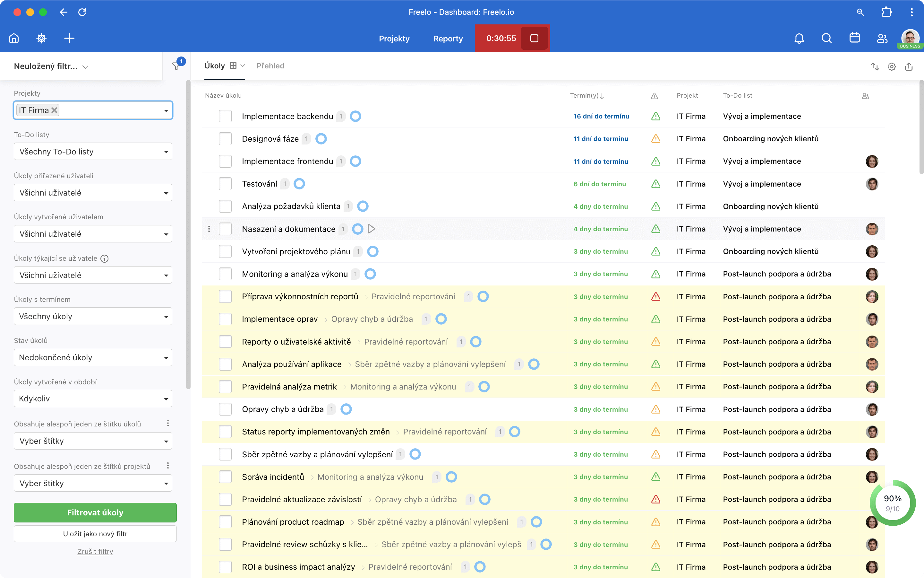Click the Zrušit filtry link
This screenshot has height=578, width=924.
[x=95, y=552]
